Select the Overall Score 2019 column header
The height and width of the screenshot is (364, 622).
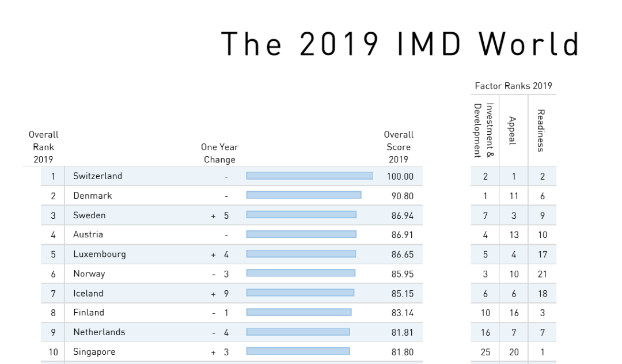[x=399, y=147]
